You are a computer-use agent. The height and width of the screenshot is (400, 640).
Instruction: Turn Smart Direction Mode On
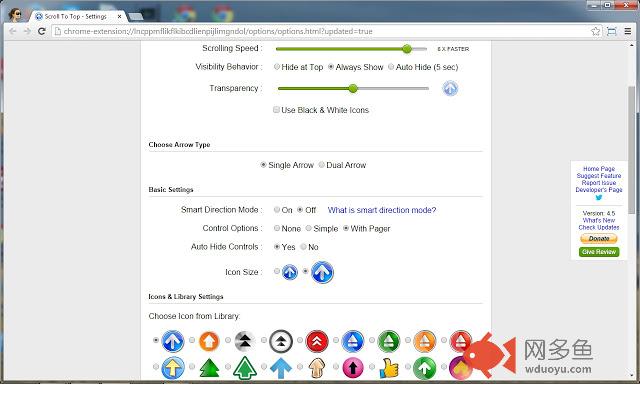(276, 210)
